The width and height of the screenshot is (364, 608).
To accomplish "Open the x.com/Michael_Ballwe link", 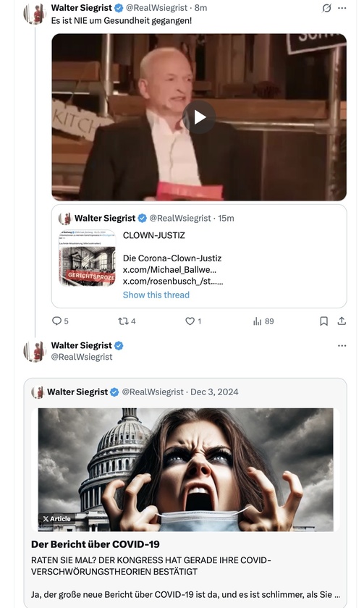I will pos(169,269).
